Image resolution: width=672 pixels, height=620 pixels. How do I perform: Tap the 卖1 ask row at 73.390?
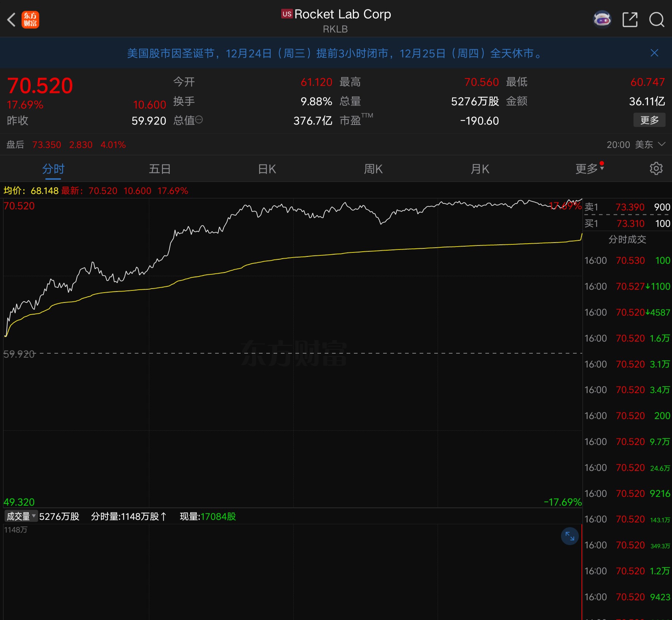[x=627, y=207]
